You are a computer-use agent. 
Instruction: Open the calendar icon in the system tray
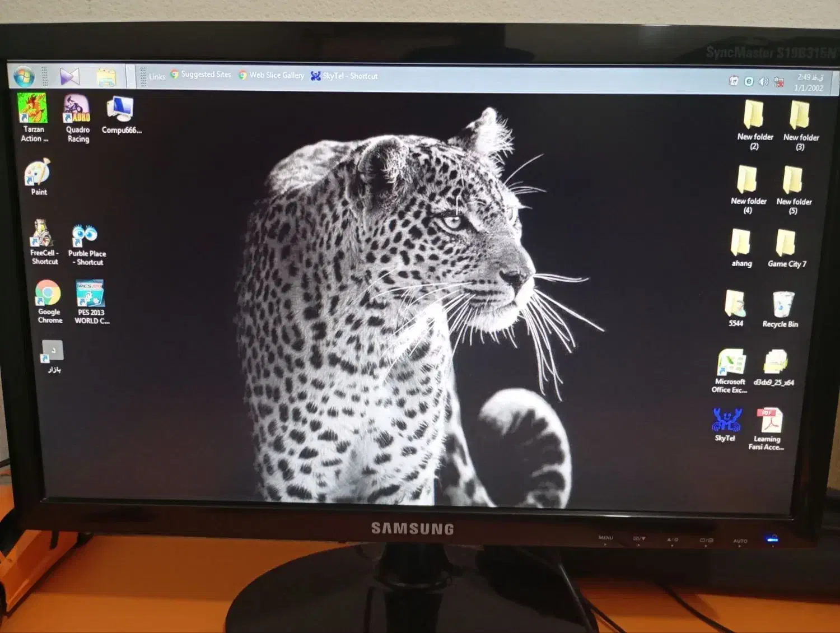pyautogui.click(x=733, y=81)
